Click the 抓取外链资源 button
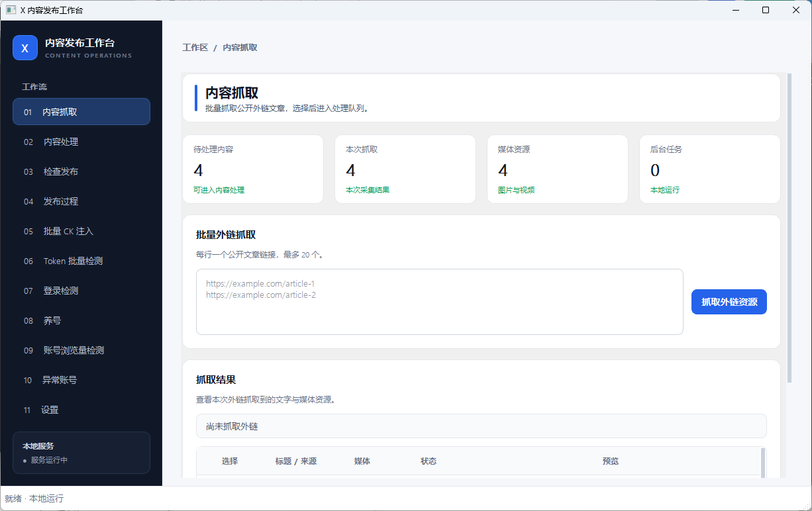This screenshot has width=812, height=511. (729, 302)
